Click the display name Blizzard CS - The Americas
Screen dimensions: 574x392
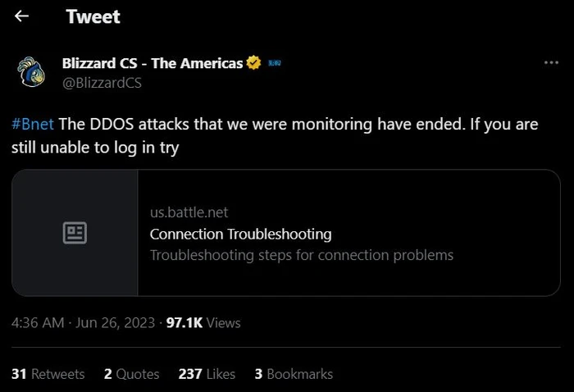point(153,63)
